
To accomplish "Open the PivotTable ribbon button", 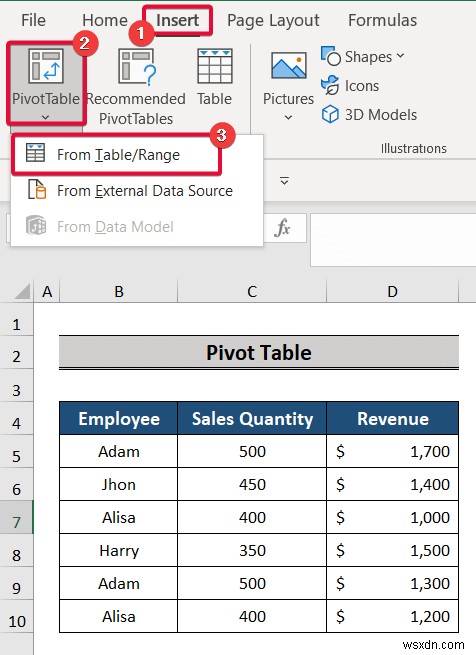I will point(46,84).
